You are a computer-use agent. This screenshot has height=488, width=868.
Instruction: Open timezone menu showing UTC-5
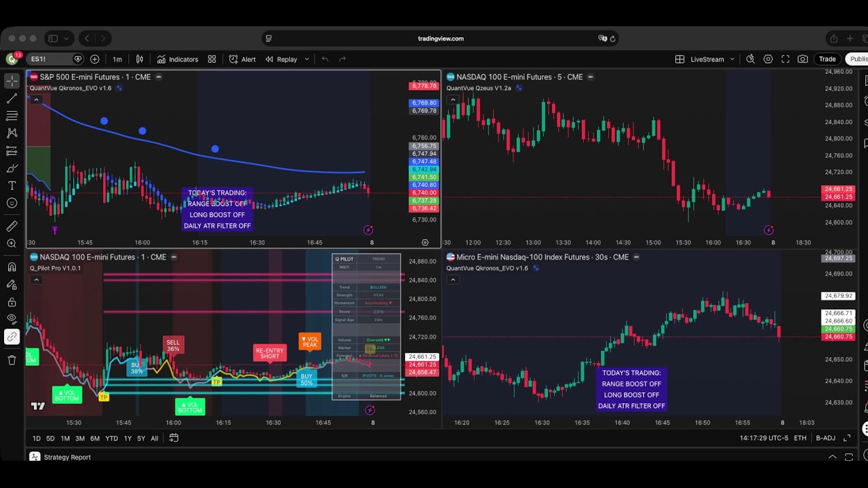[x=764, y=439]
